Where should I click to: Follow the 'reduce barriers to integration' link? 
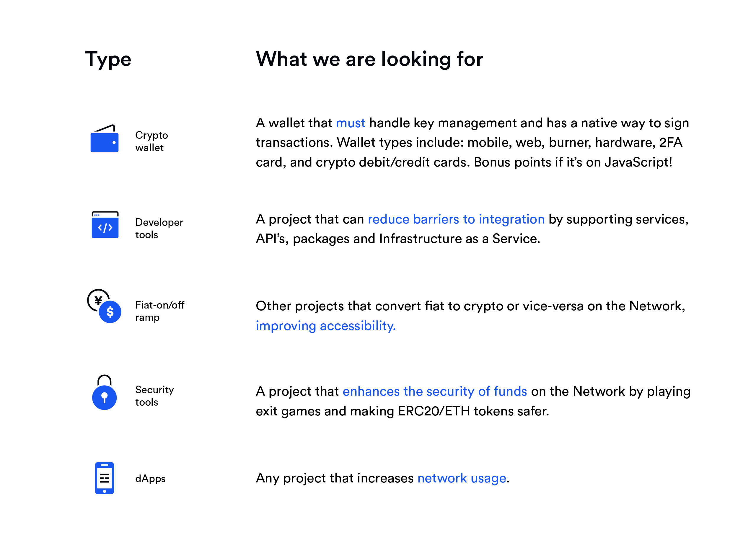(x=456, y=219)
